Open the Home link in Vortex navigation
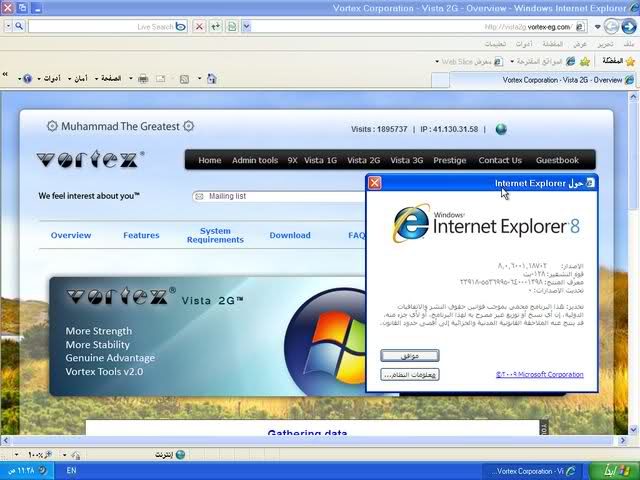This screenshot has height=480, width=640. (x=209, y=160)
